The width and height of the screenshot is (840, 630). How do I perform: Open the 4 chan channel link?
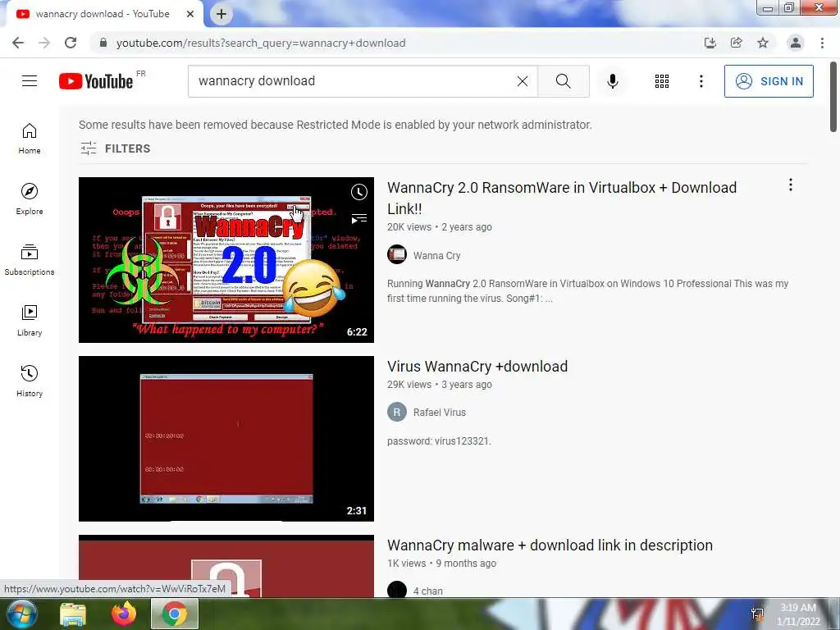click(x=427, y=591)
